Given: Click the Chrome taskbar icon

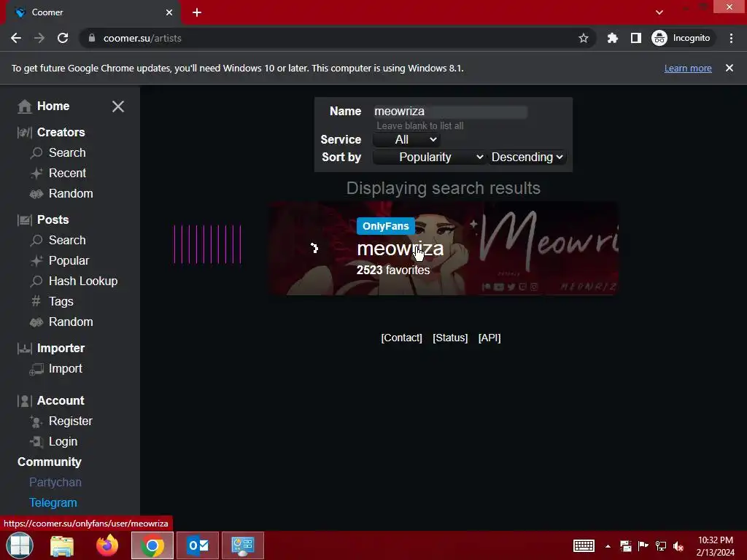Looking at the screenshot, I should [x=152, y=545].
